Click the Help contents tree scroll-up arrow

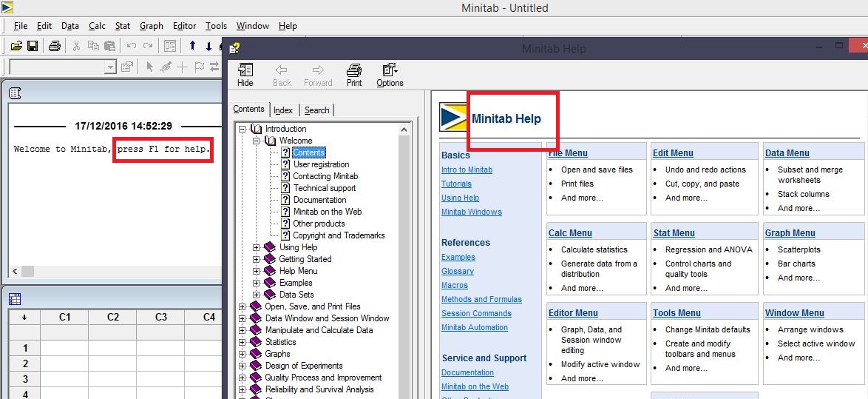[404, 129]
